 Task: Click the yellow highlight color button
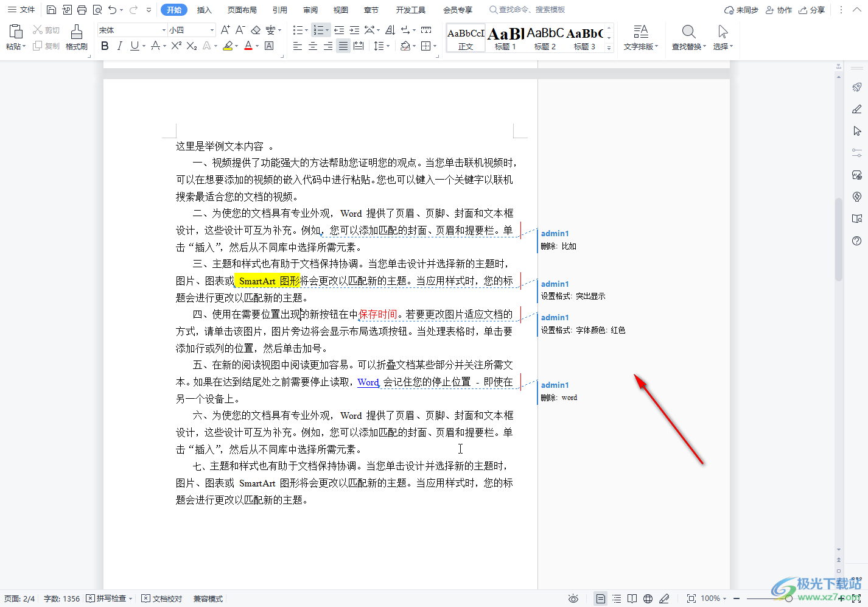point(228,46)
